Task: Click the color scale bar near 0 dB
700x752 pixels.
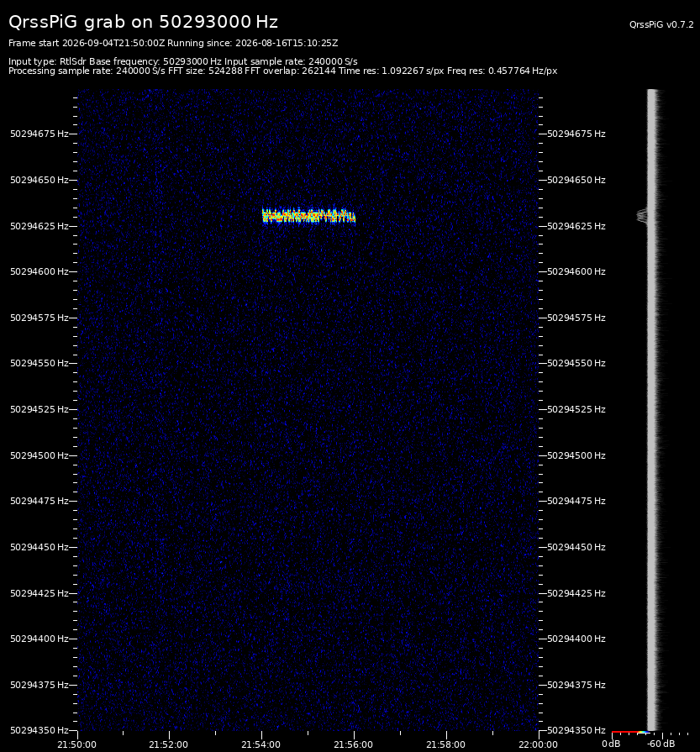Action: point(630,733)
